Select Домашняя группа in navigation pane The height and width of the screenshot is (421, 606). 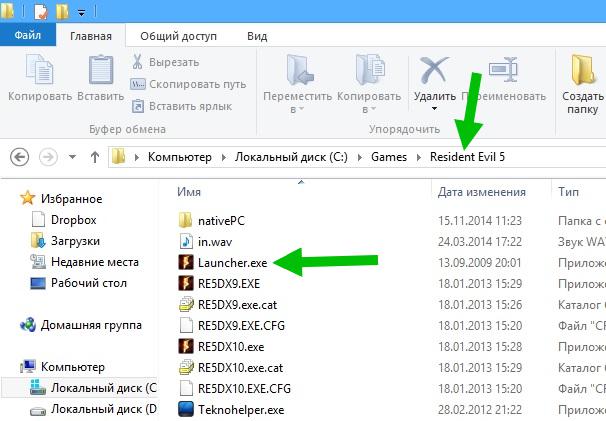click(x=91, y=325)
